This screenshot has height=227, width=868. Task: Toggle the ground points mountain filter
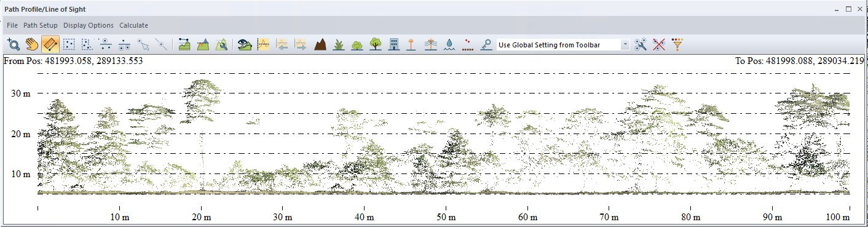[320, 44]
